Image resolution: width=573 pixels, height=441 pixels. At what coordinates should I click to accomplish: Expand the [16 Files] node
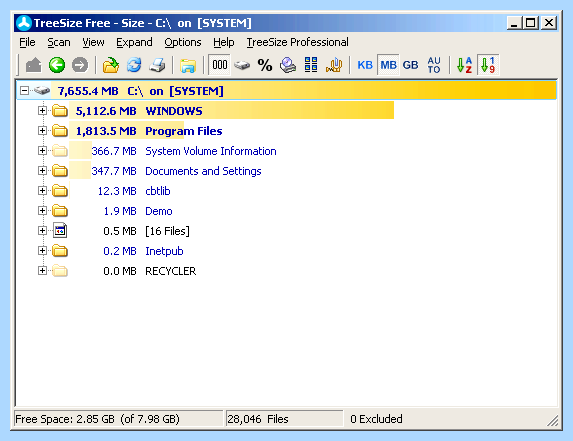pyautogui.click(x=42, y=231)
